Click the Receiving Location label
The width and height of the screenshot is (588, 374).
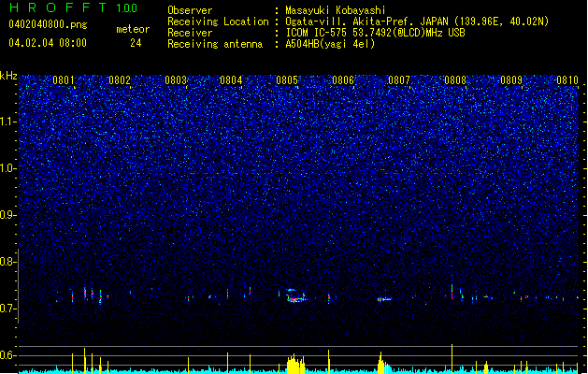(x=218, y=22)
